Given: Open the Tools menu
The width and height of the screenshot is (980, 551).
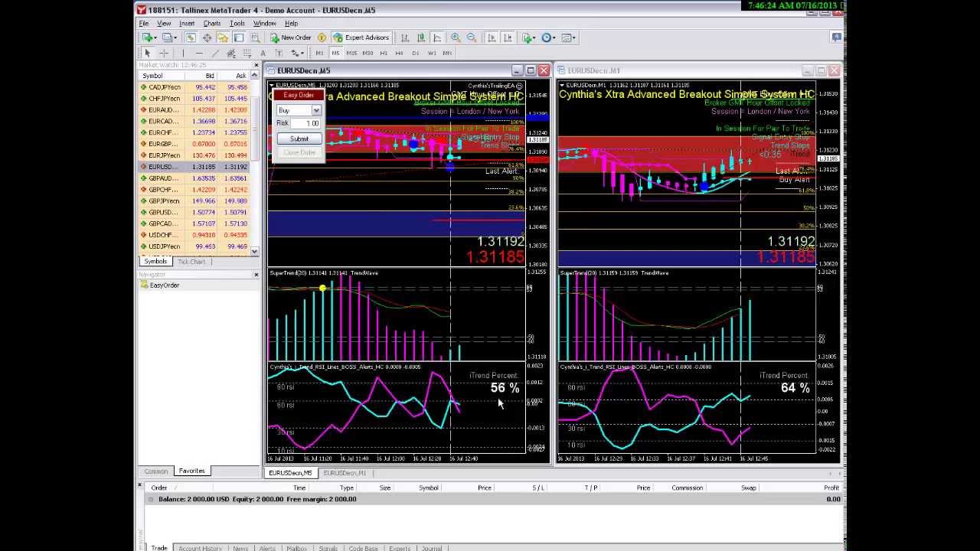Looking at the screenshot, I should coord(237,24).
